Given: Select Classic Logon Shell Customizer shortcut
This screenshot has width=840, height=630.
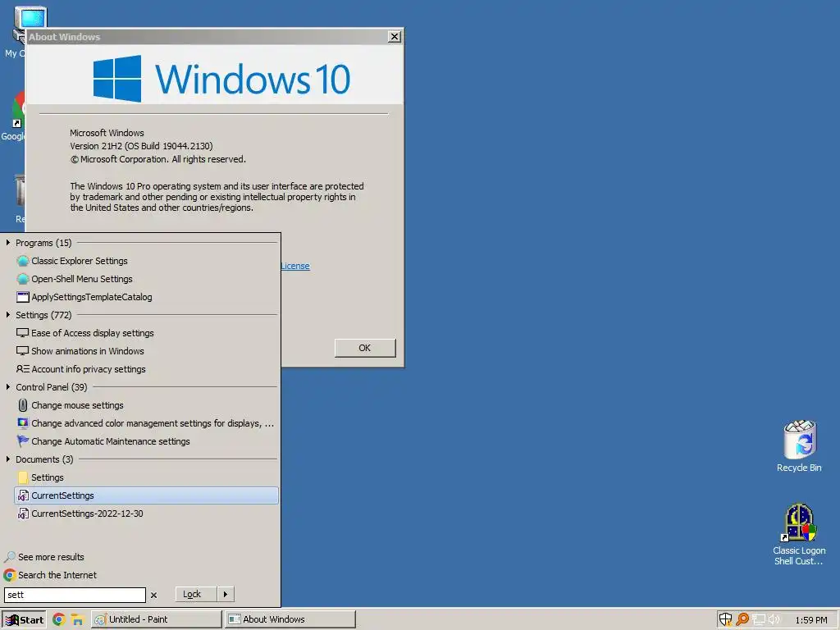Looking at the screenshot, I should [x=799, y=534].
